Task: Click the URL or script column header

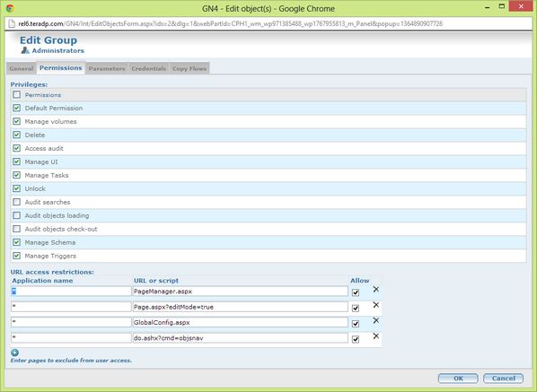Action: coord(156,281)
